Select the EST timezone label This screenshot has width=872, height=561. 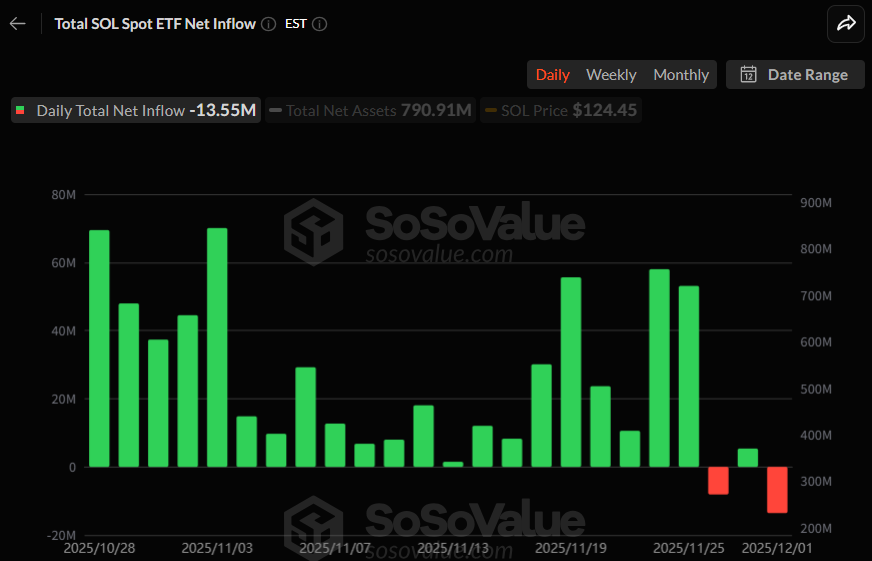[x=295, y=24]
